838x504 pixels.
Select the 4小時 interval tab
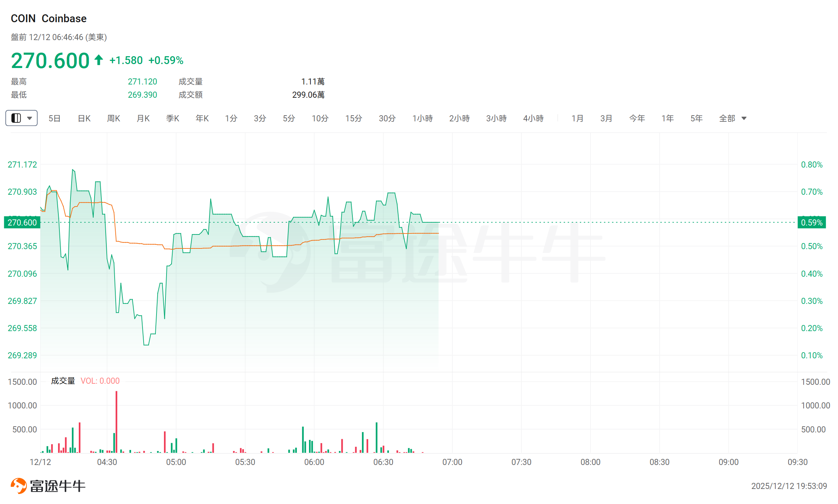coord(533,118)
